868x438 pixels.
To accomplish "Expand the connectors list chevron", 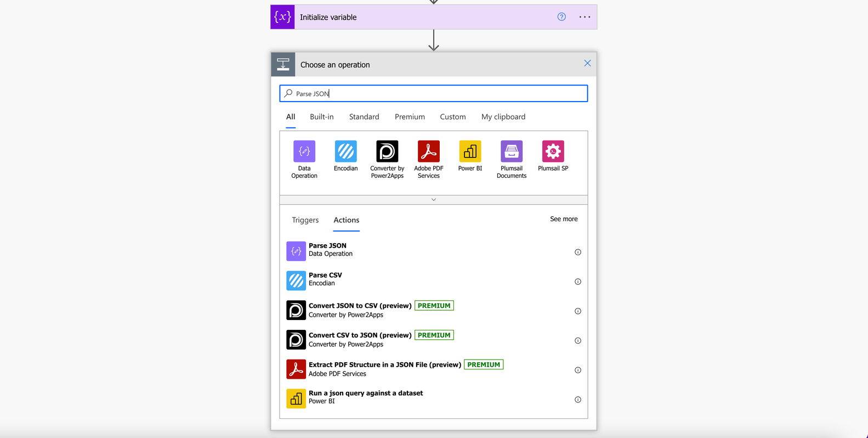I will [434, 200].
